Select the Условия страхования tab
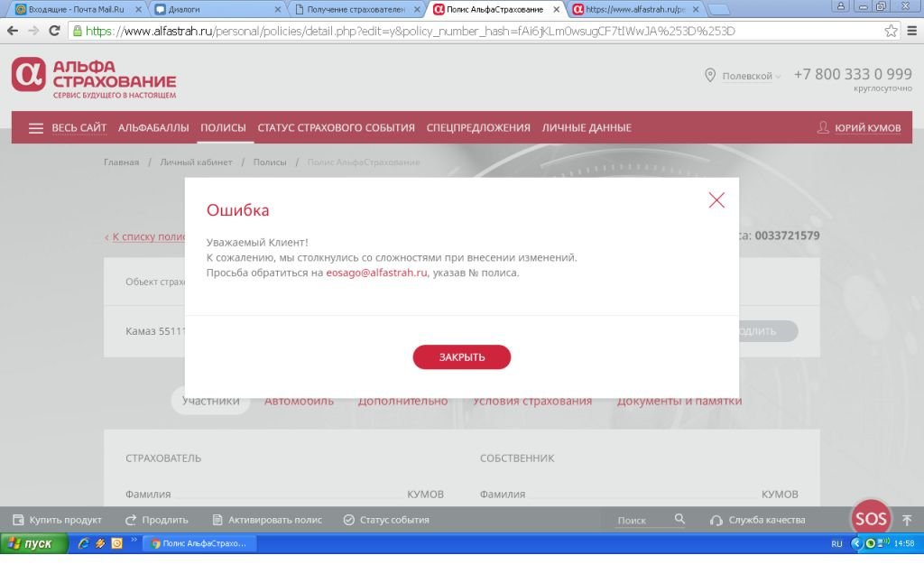Viewport: 924px width, 583px height. [532, 401]
